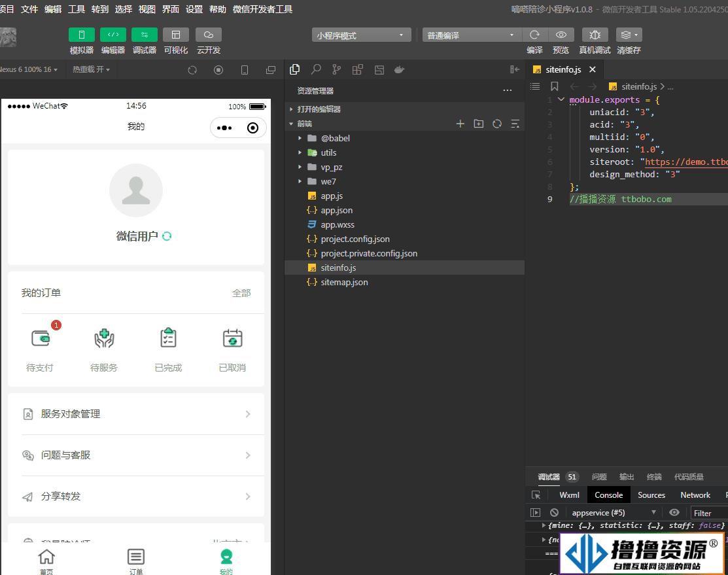Open the appservice context dropdown
Screen dimensions: 728x575
614,512
